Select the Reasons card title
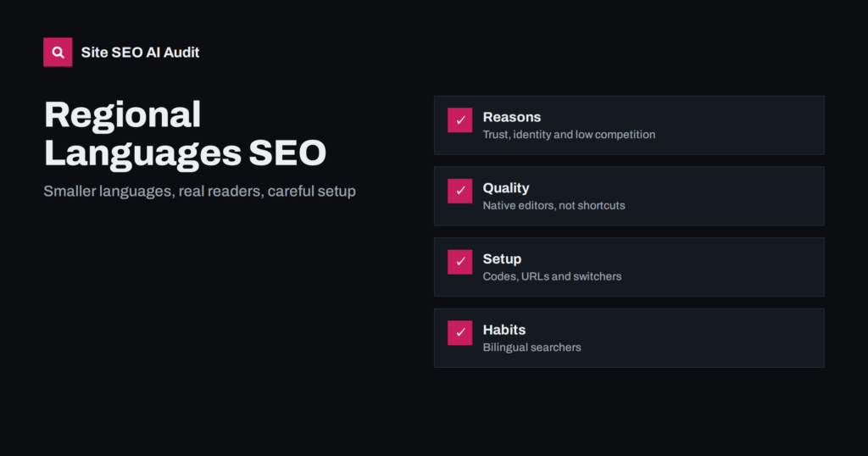This screenshot has width=868, height=456. click(511, 117)
